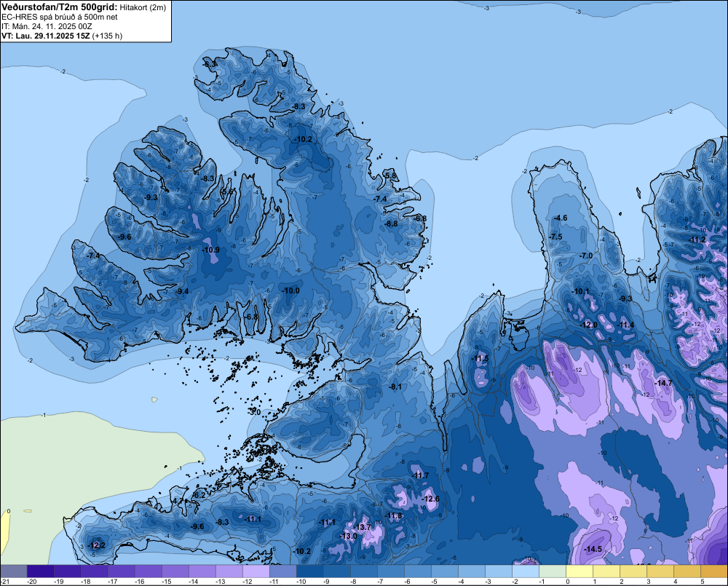Click the -10.0 temperature value on the map

pos(291,290)
